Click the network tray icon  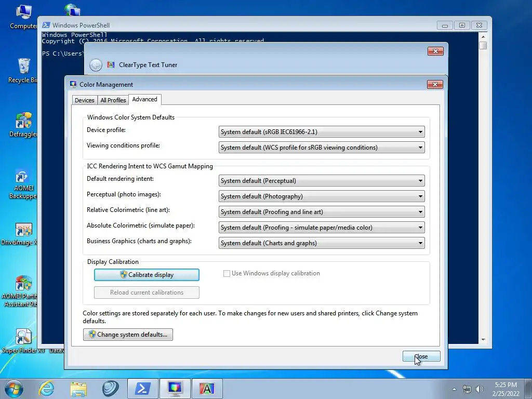[x=467, y=389]
